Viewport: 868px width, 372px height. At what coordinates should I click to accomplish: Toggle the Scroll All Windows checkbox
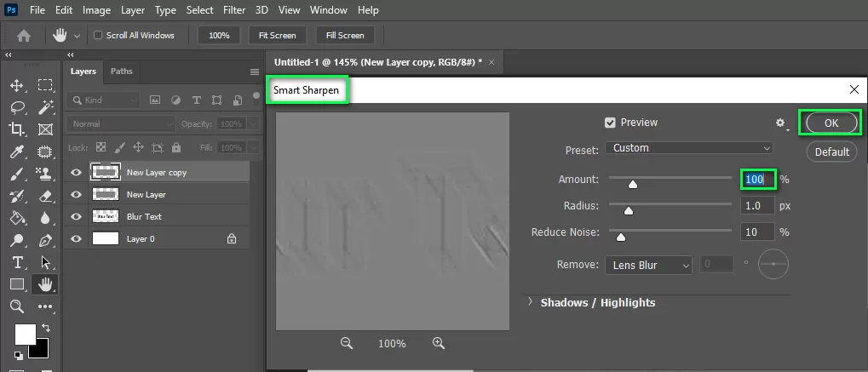98,35
